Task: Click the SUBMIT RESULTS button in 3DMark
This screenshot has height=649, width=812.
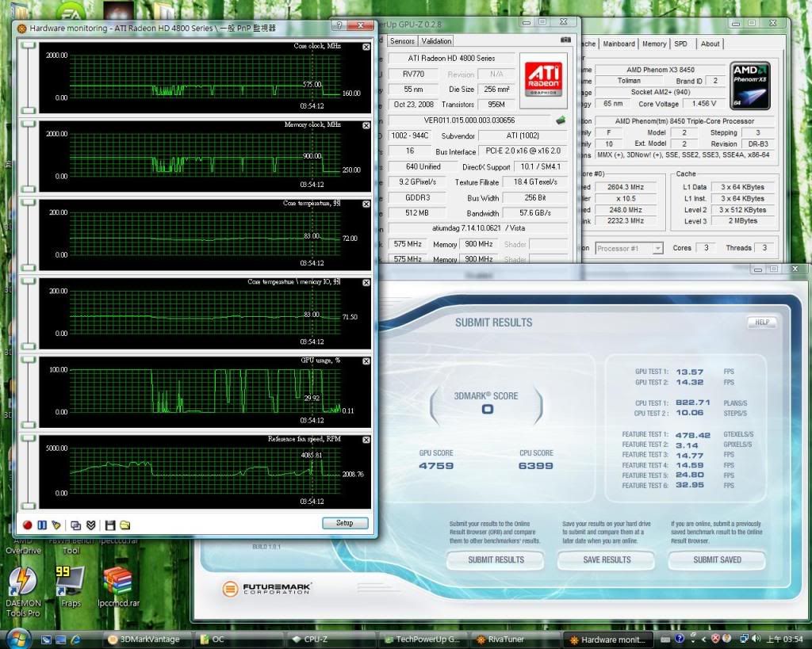Action: [x=496, y=560]
